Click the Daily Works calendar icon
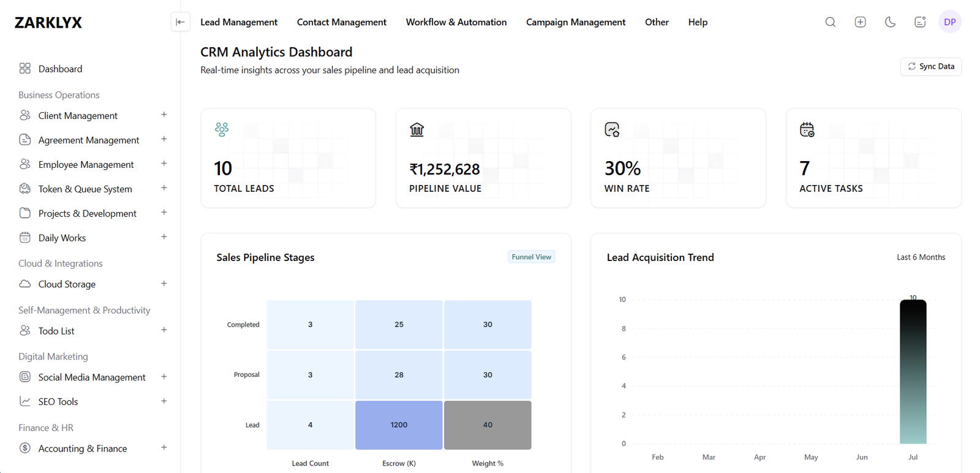The height and width of the screenshot is (473, 980). point(25,238)
